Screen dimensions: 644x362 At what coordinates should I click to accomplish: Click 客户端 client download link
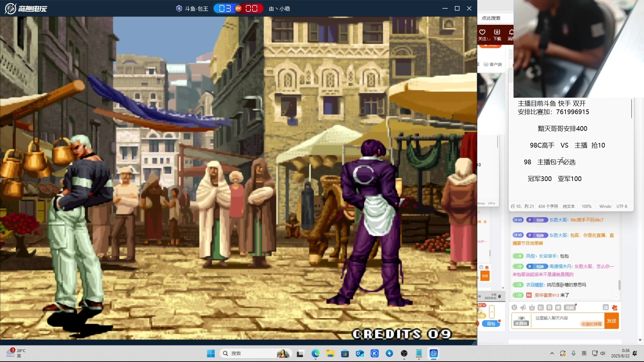click(x=493, y=64)
